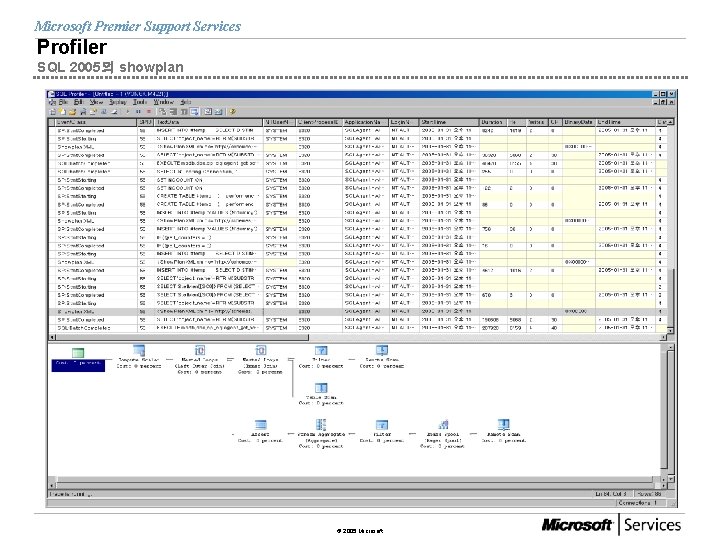Screen dimensions: 720x540
Task: Click the Duration column header
Action: click(x=493, y=122)
